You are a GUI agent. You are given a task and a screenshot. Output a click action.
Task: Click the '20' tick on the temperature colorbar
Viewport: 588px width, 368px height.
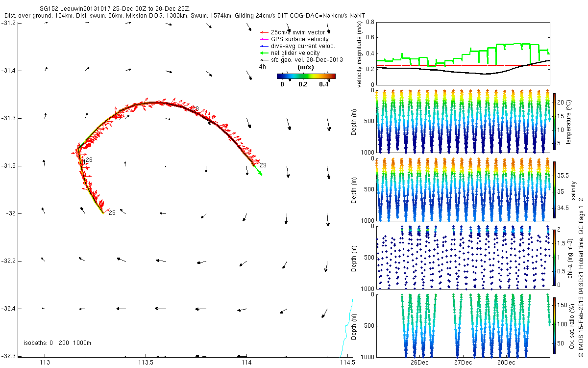(562, 103)
